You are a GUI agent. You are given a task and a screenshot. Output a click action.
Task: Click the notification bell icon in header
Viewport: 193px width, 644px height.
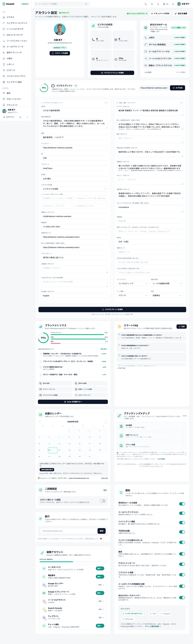[x=173, y=4]
